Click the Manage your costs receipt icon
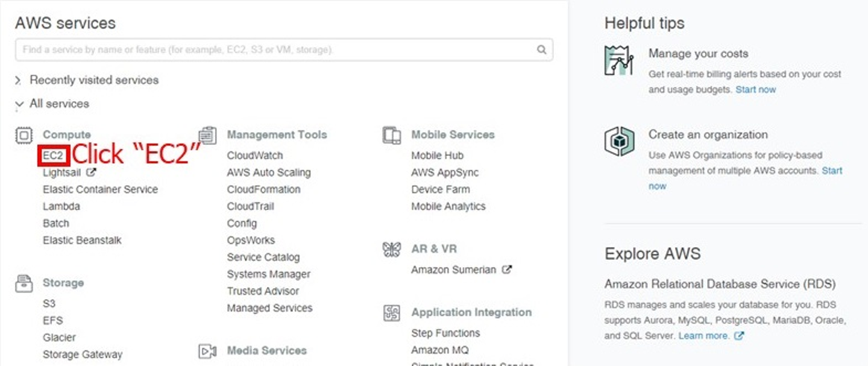 (x=619, y=60)
